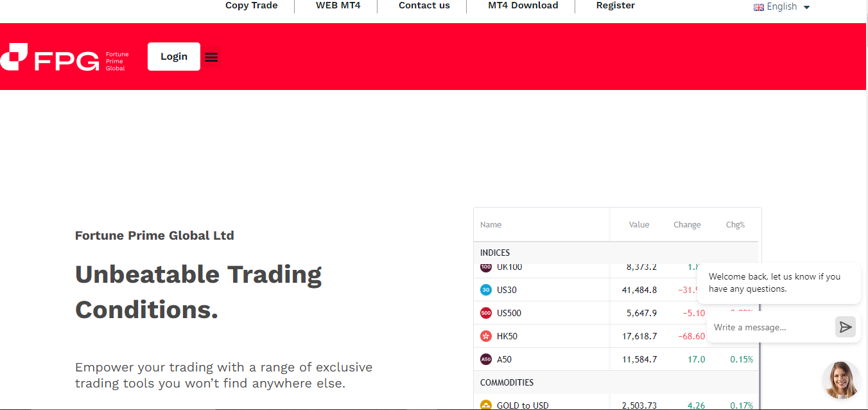
Task: Click the Login button
Action: pos(174,57)
